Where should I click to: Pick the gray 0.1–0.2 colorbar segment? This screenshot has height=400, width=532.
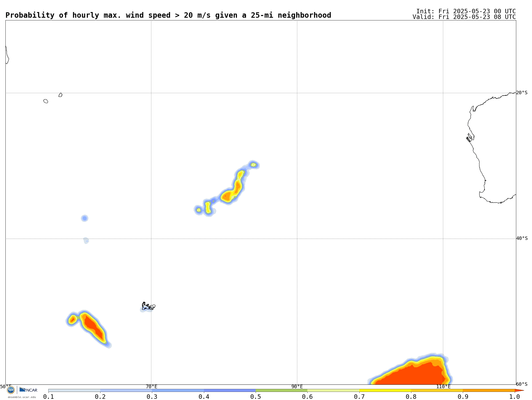point(74,390)
